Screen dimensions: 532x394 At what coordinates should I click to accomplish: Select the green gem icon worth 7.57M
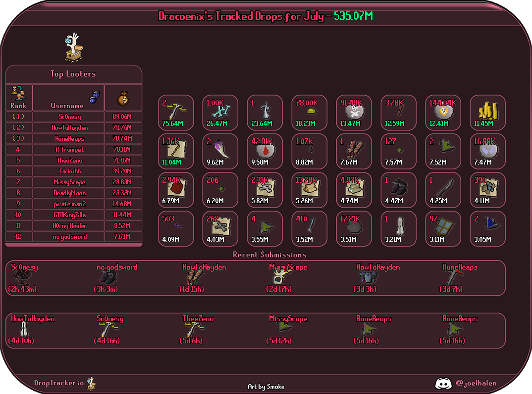[400, 150]
